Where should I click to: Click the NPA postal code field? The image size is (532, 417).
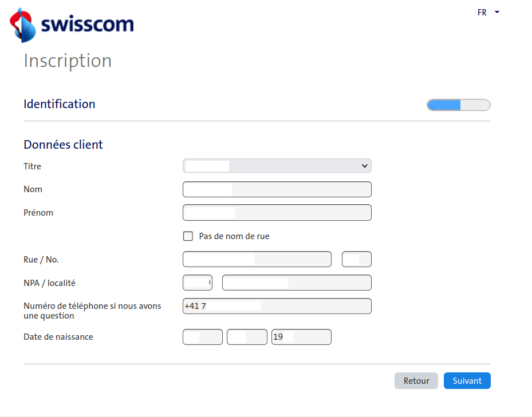197,283
